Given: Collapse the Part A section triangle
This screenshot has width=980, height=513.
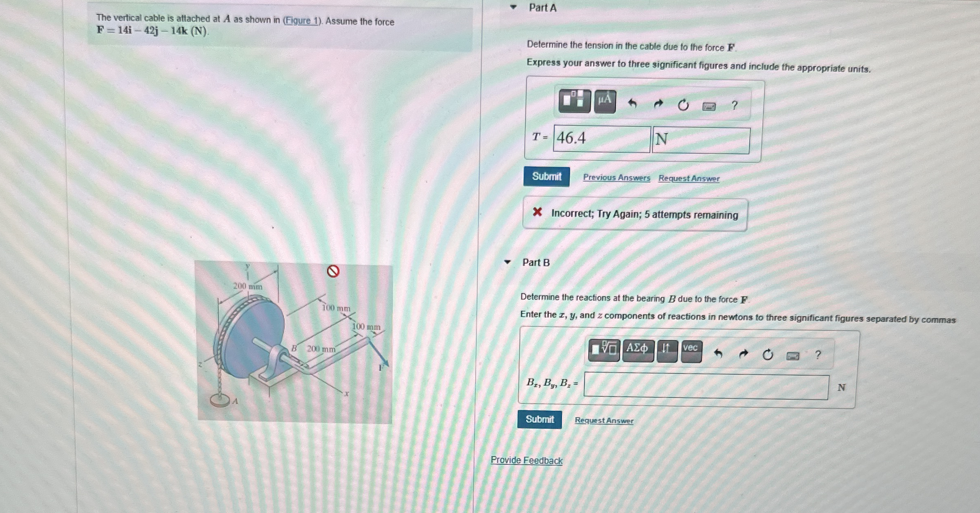Looking at the screenshot, I should pyautogui.click(x=513, y=7).
